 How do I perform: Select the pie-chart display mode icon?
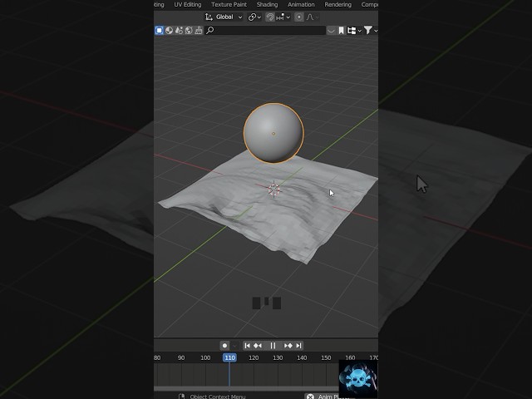(169, 31)
